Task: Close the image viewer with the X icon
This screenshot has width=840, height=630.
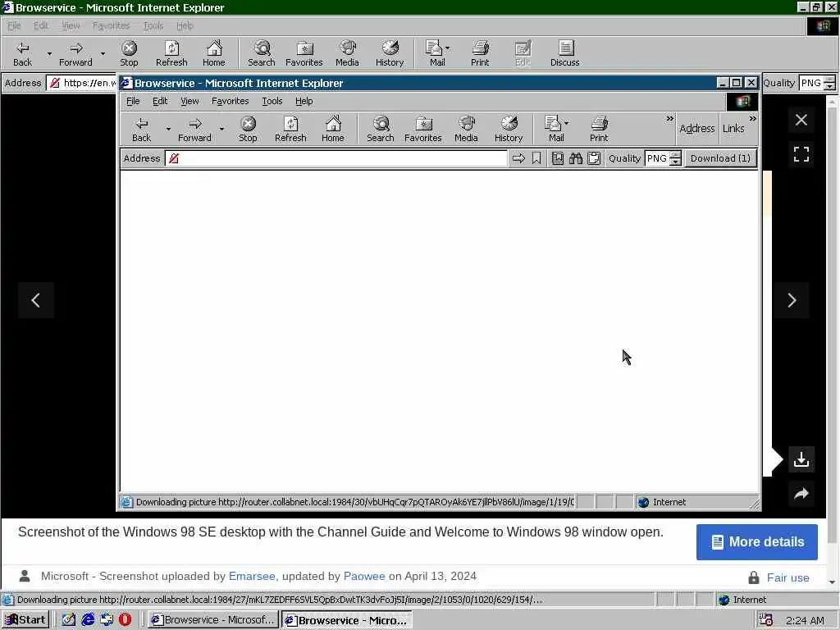Action: point(801,120)
